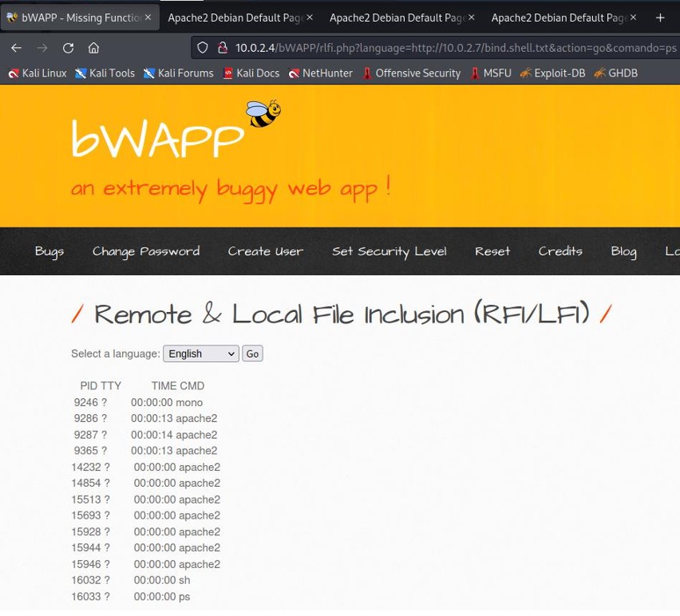Open the tracking protection shield icon

coord(203,48)
